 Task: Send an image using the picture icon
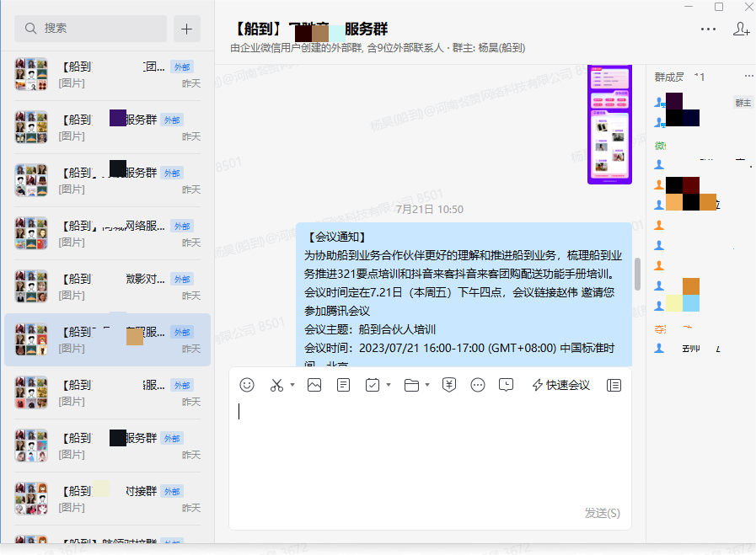[314, 385]
